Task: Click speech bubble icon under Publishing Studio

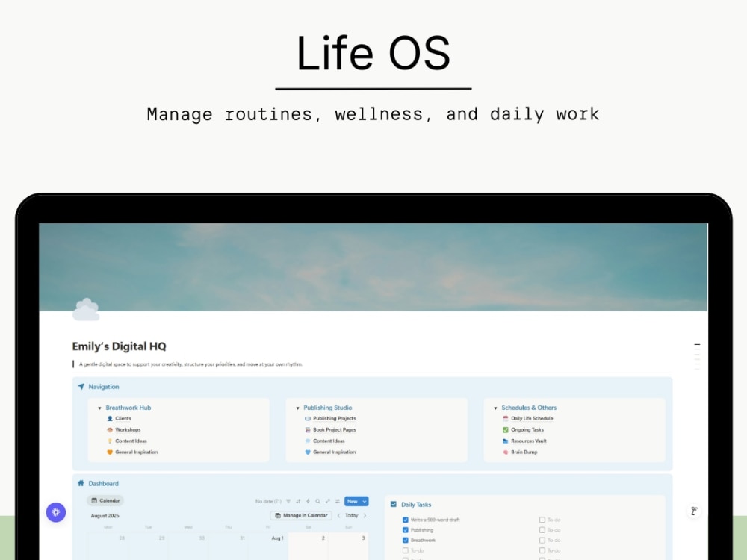Action: [308, 441]
